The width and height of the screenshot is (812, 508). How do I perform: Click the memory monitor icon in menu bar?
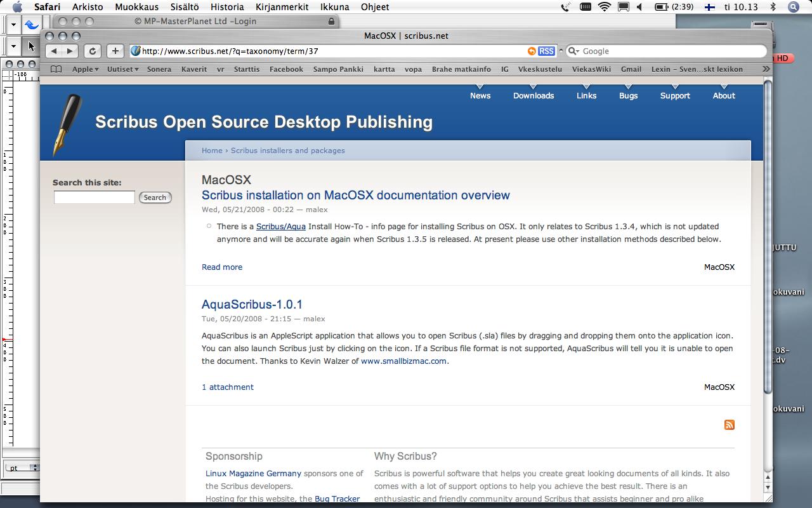tap(586, 7)
